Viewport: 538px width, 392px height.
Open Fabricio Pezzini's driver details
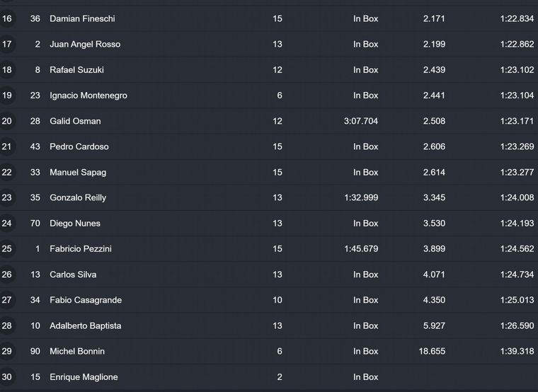(81, 249)
